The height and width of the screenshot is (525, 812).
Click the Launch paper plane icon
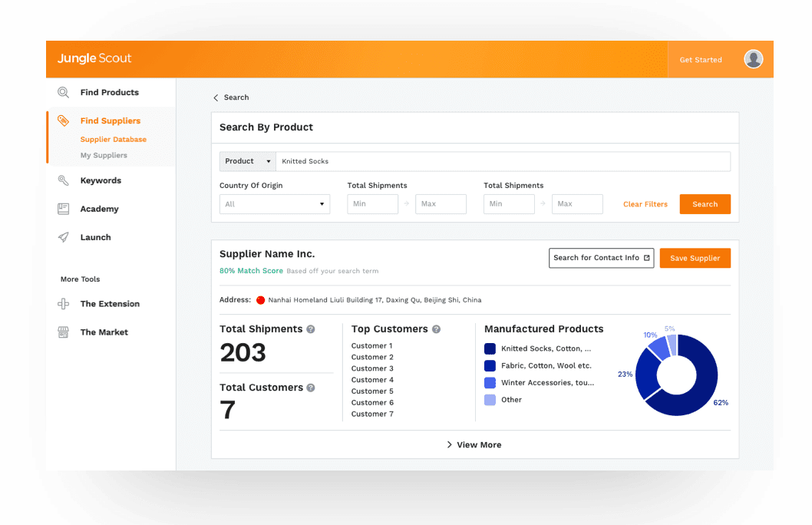(63, 237)
